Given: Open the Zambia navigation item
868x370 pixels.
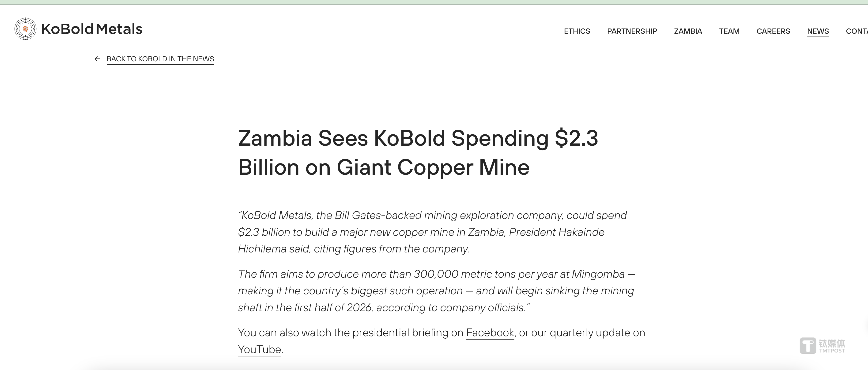Looking at the screenshot, I should click(688, 31).
